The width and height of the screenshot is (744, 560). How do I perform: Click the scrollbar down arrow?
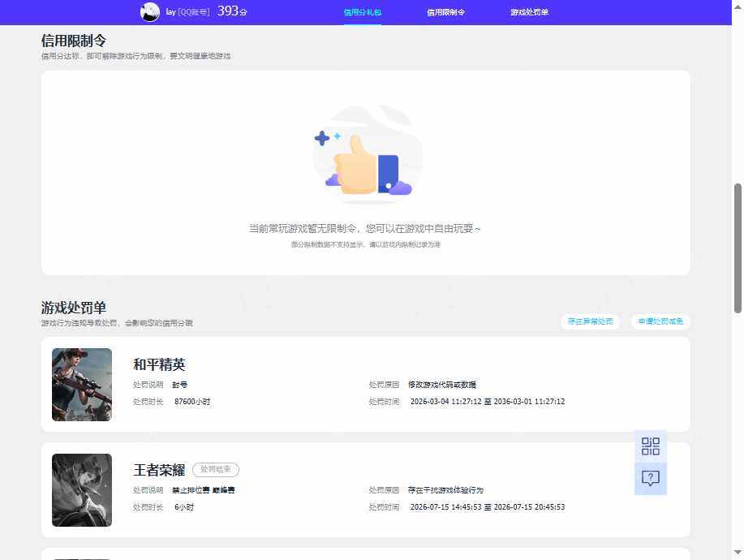click(738, 552)
